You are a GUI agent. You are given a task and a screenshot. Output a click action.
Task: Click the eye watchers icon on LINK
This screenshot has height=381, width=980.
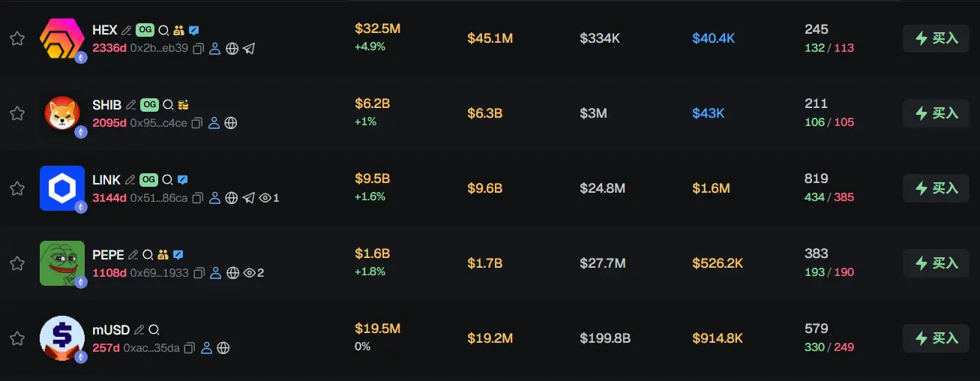coord(265,198)
